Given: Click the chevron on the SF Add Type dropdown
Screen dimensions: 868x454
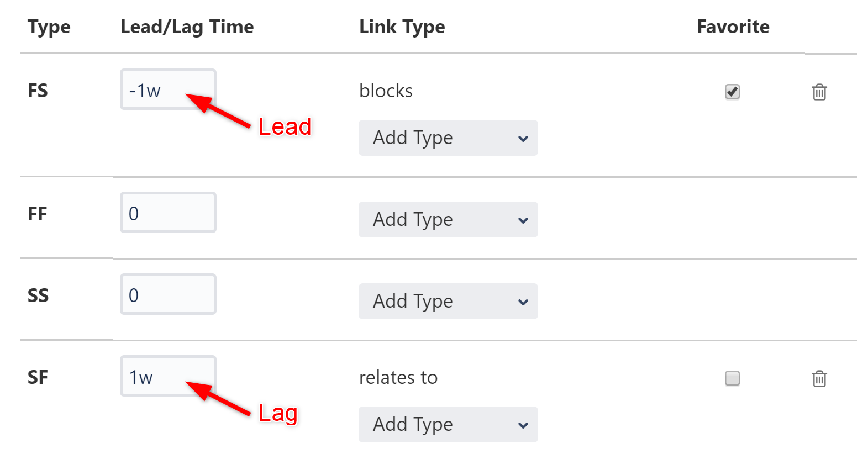Looking at the screenshot, I should tap(523, 425).
